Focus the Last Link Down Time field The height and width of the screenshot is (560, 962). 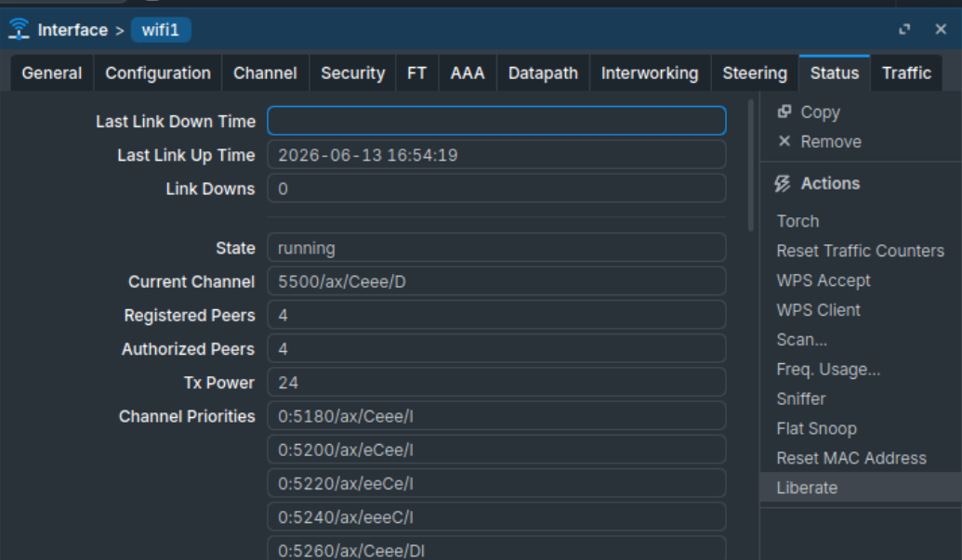496,121
